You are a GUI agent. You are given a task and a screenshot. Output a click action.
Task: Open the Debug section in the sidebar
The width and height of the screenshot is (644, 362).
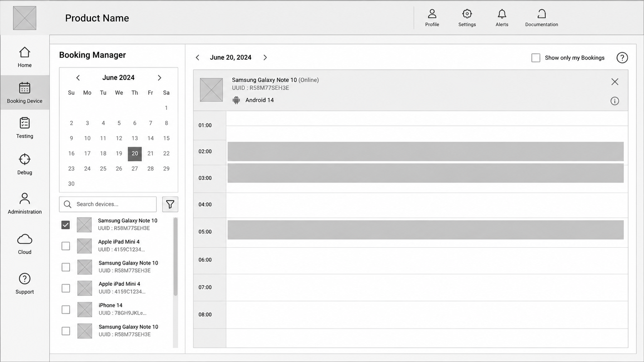coord(25,164)
